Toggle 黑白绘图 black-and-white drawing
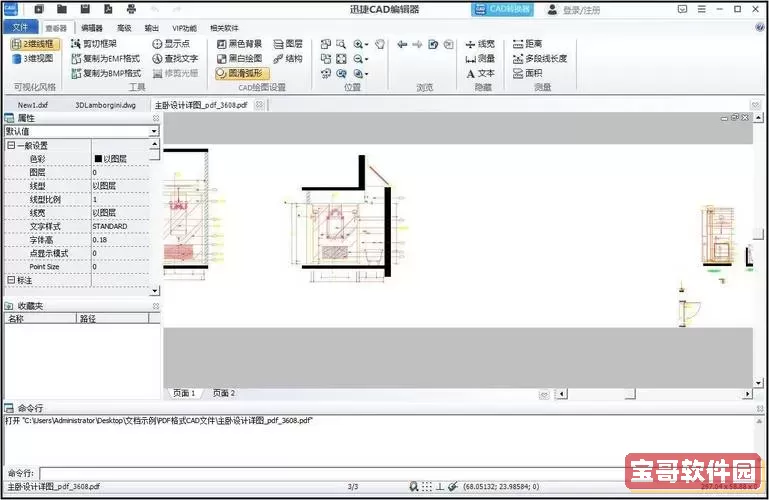769x500 pixels. [x=239, y=58]
